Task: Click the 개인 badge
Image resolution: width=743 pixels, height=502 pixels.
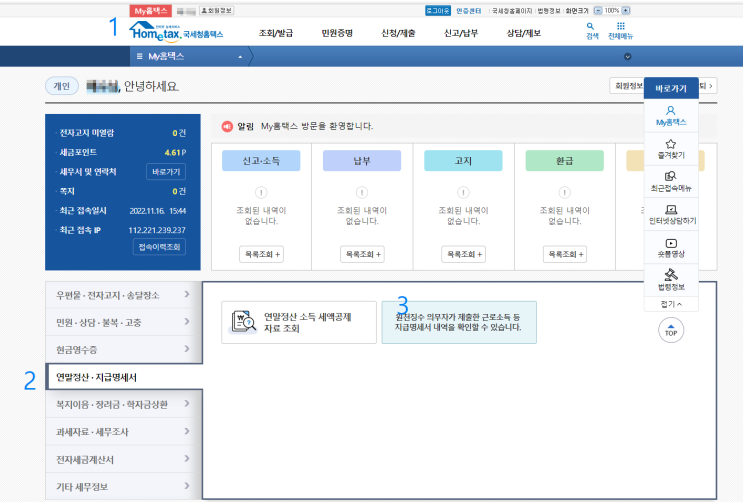Action: [x=62, y=86]
